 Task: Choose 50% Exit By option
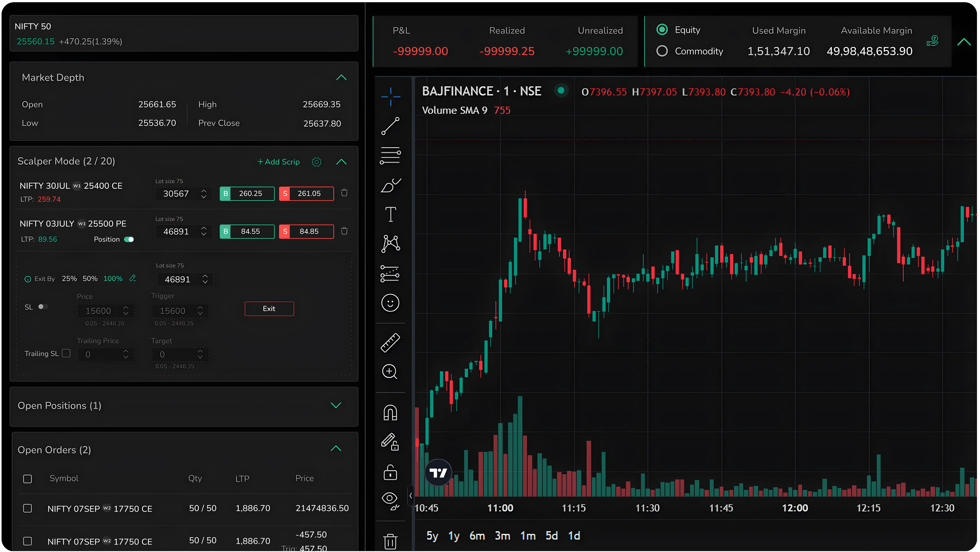click(90, 279)
